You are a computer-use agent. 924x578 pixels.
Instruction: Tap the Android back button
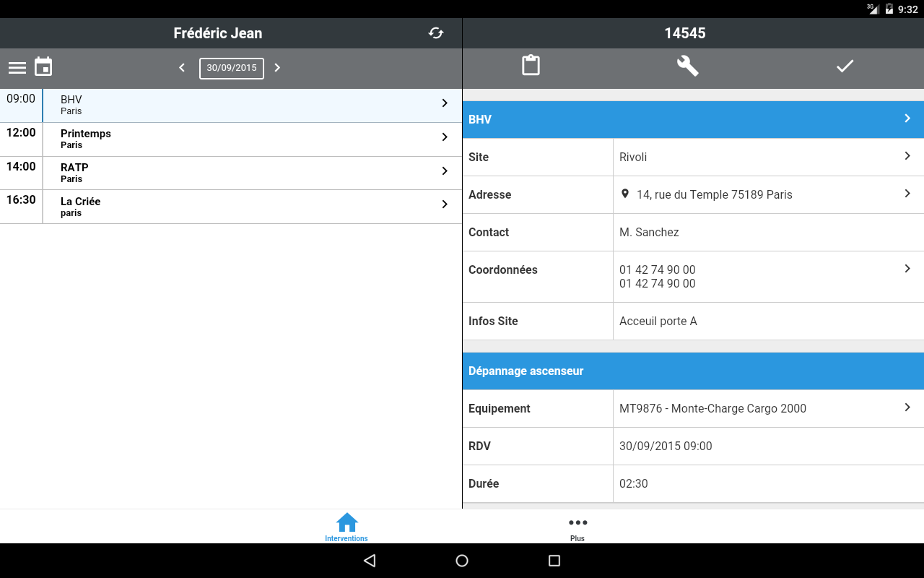[370, 561]
